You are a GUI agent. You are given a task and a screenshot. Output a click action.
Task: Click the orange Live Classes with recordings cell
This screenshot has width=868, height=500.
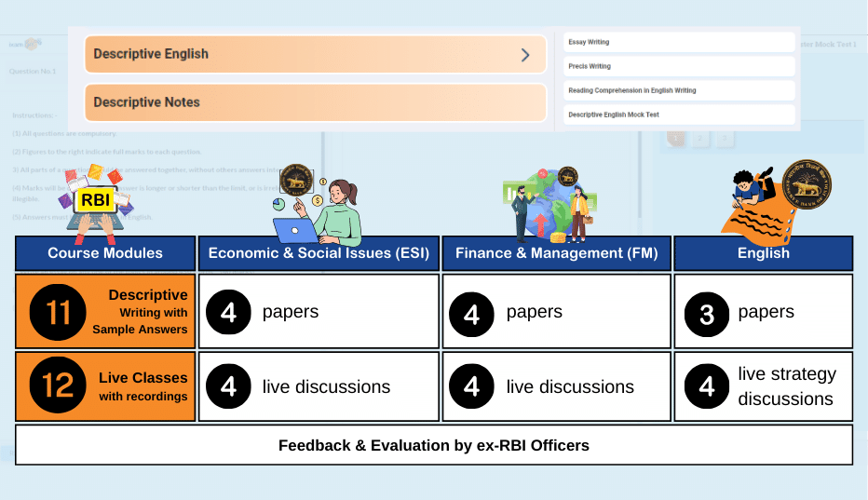click(105, 385)
